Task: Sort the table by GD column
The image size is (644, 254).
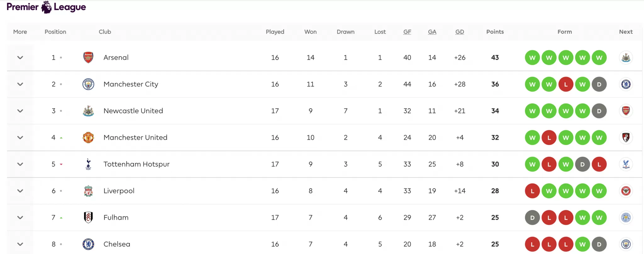Action: pyautogui.click(x=459, y=31)
